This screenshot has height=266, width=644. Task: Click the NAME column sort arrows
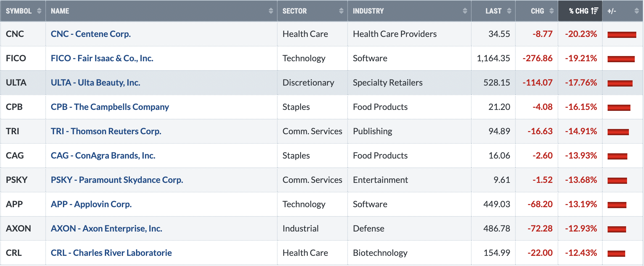(x=271, y=11)
